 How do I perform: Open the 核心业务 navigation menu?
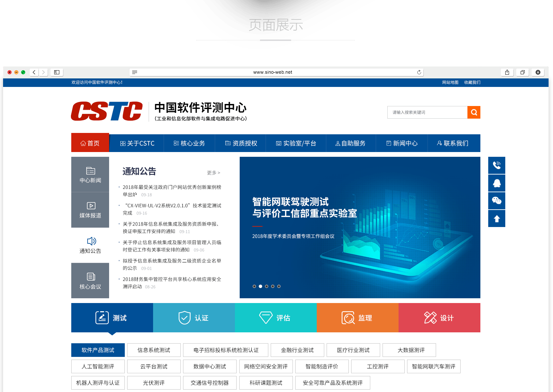click(189, 144)
